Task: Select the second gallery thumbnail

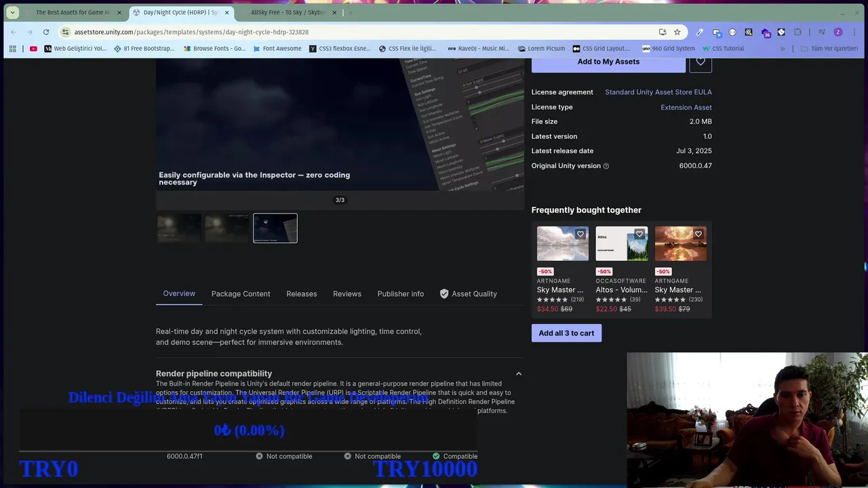Action: [x=227, y=228]
